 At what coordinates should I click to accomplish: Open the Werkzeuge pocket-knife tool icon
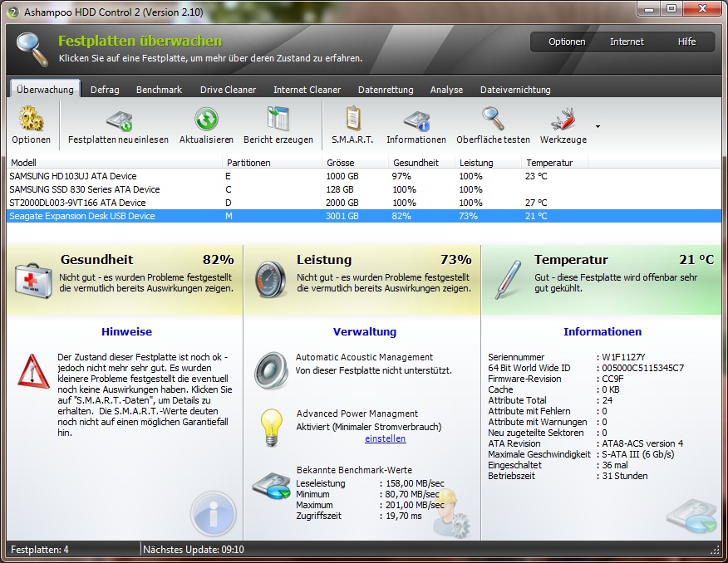click(x=563, y=120)
